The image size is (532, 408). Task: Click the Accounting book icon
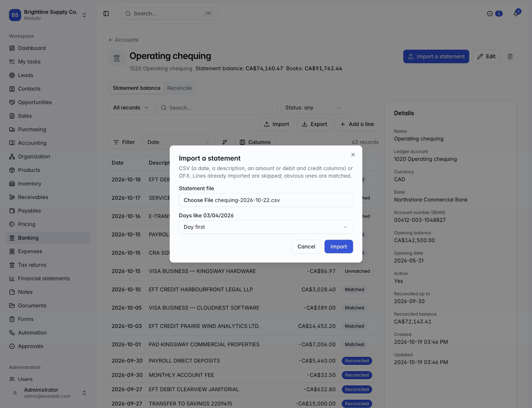click(12, 143)
